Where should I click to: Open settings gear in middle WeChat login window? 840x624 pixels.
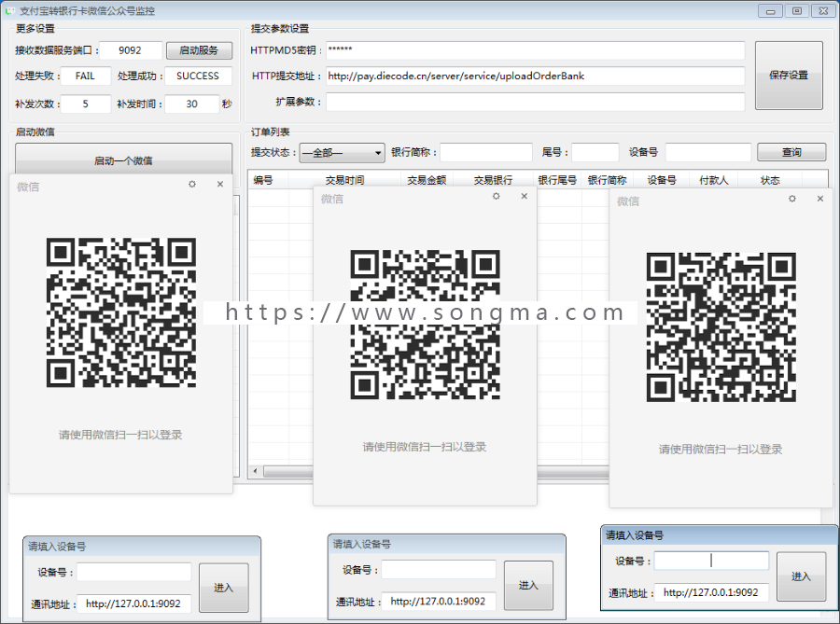pos(497,197)
